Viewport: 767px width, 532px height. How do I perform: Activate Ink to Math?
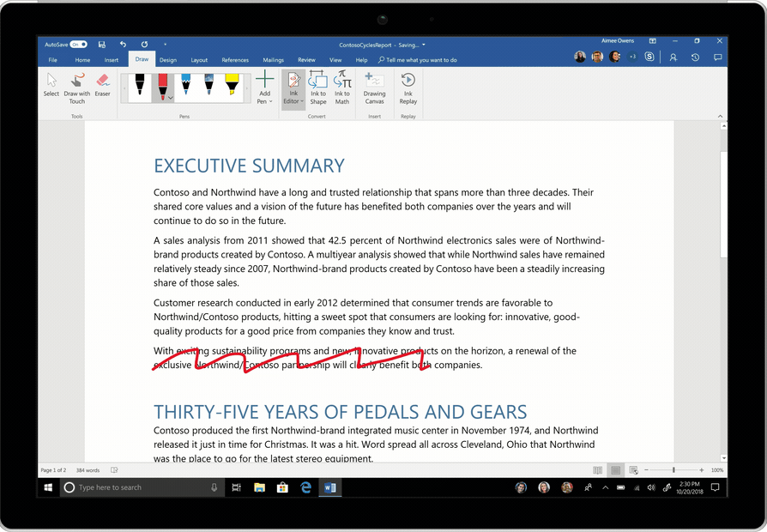click(x=342, y=88)
